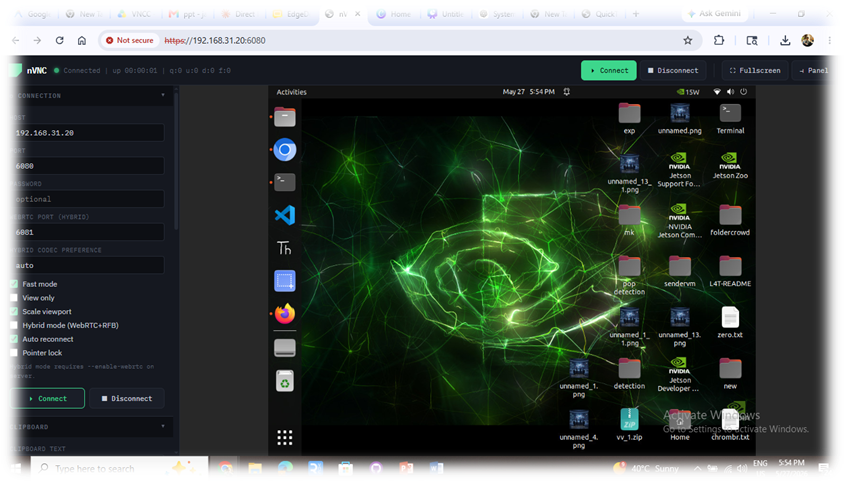Open Word from the Windows taskbar

tap(436, 468)
